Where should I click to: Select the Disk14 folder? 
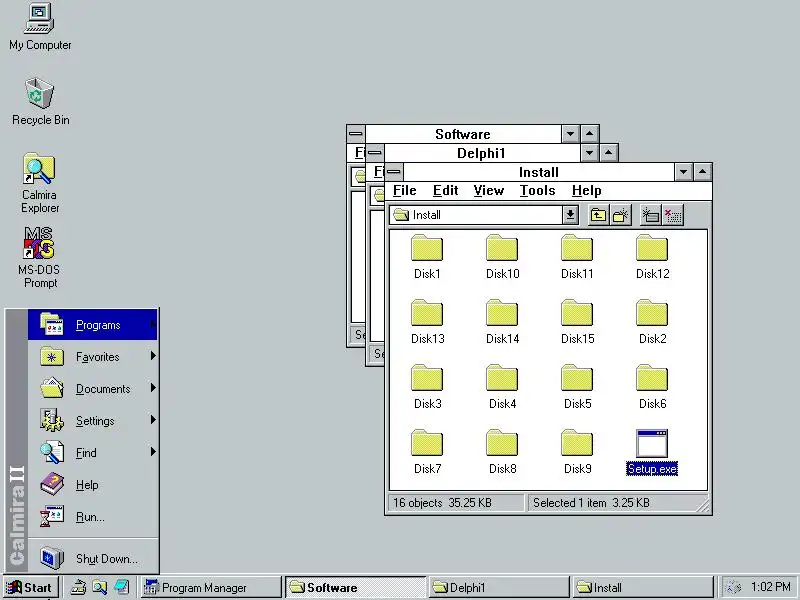click(502, 322)
